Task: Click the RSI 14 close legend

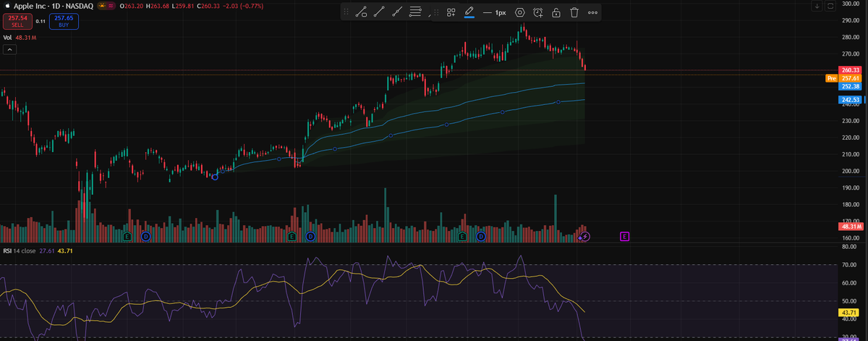Action: pos(20,251)
